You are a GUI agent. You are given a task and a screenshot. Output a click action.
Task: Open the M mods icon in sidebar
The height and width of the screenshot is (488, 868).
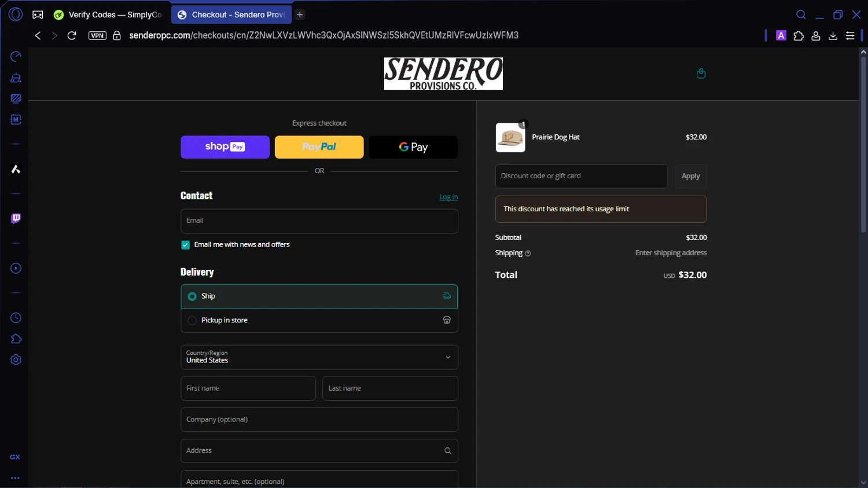pos(16,119)
